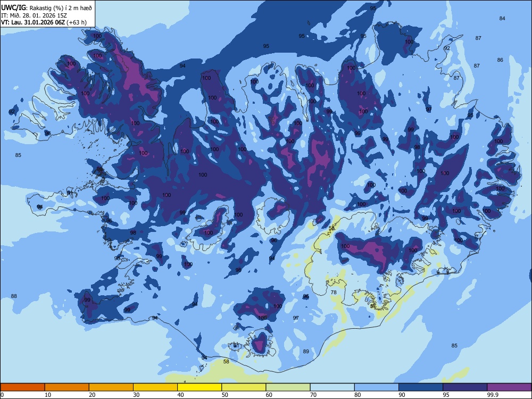Click the '40' legend tick label
532x399 pixels.
click(x=180, y=395)
